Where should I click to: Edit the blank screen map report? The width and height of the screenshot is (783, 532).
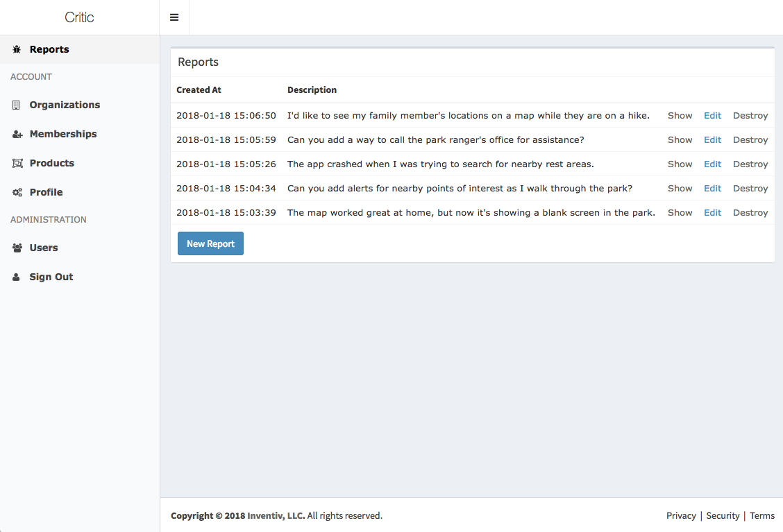[713, 213]
